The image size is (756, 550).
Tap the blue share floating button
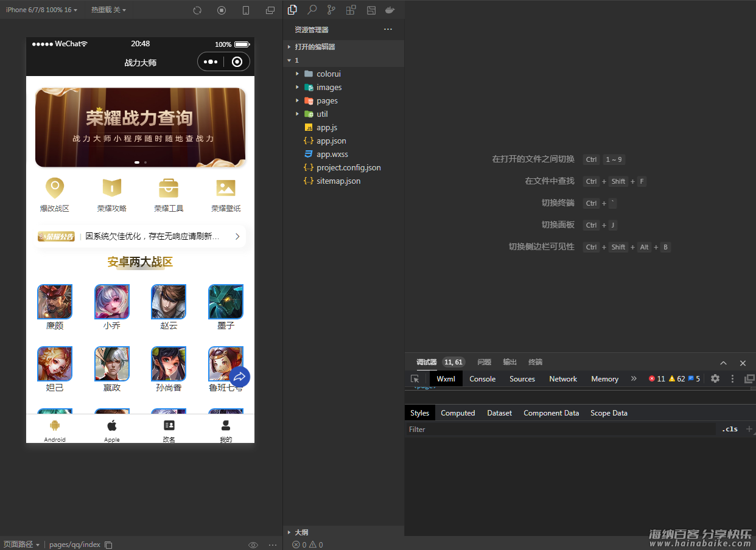pyautogui.click(x=239, y=377)
